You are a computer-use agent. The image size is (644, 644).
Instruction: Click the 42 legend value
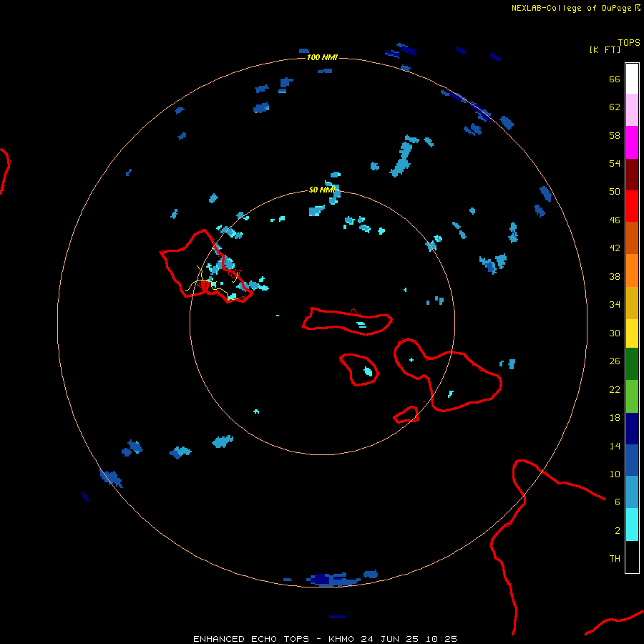615,248
